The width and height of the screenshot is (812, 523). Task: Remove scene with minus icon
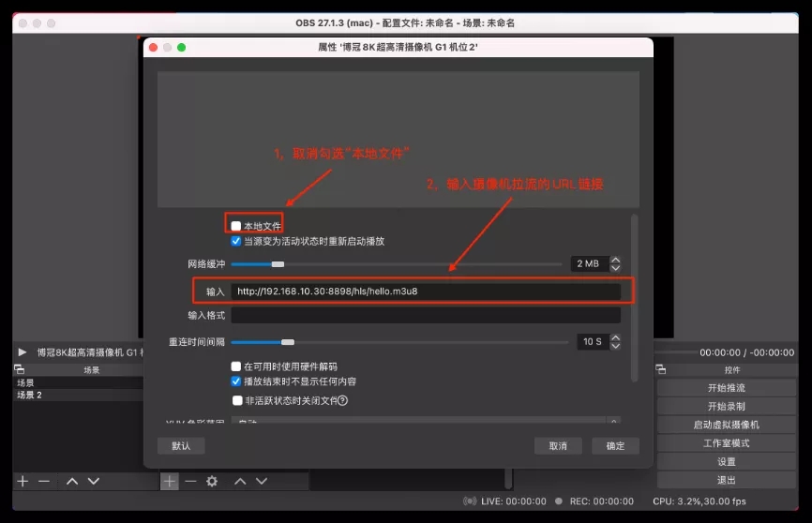click(x=44, y=481)
